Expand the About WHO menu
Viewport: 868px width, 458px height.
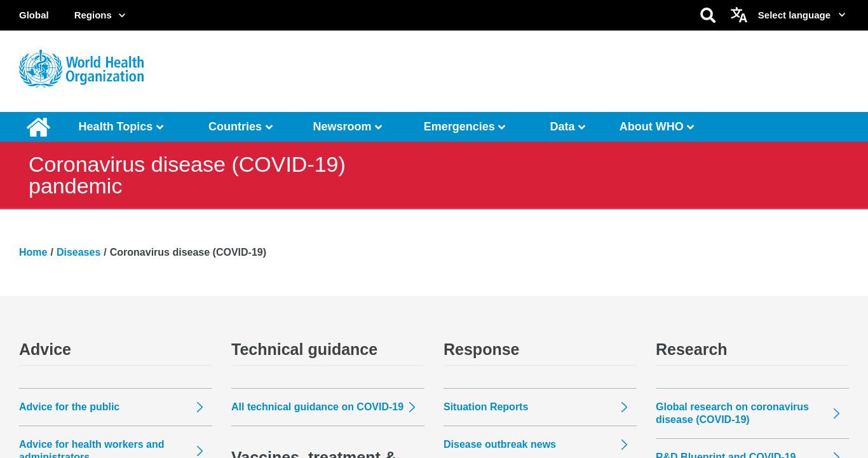657,127
